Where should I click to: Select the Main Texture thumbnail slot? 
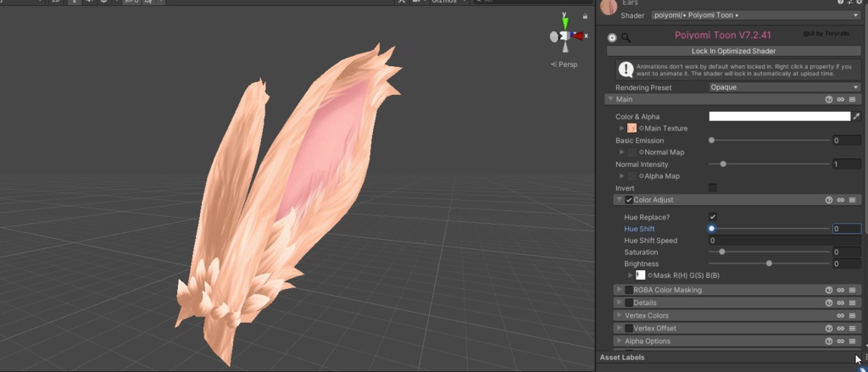[x=632, y=129]
